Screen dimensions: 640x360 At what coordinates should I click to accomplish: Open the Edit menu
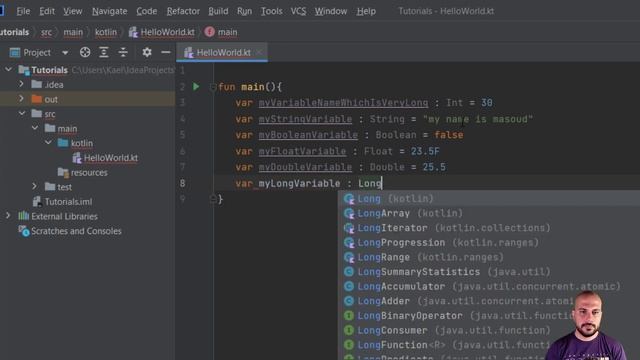point(47,11)
